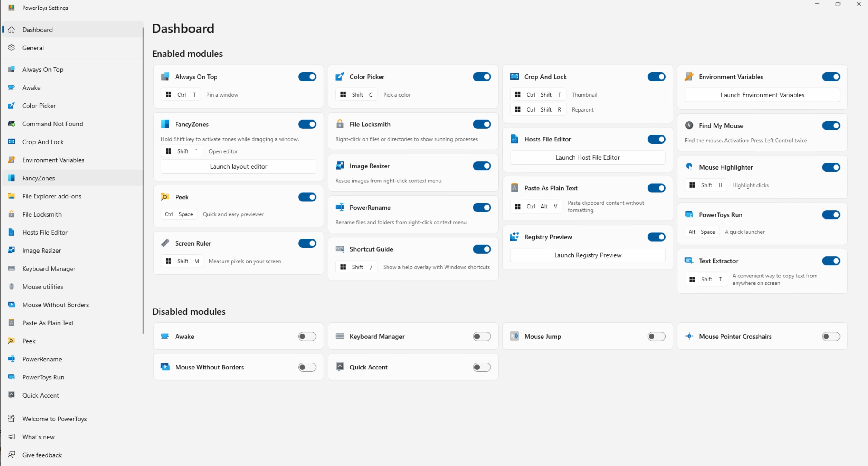Click the Image Resizer icon on its card
868x466 pixels.
coord(340,166)
